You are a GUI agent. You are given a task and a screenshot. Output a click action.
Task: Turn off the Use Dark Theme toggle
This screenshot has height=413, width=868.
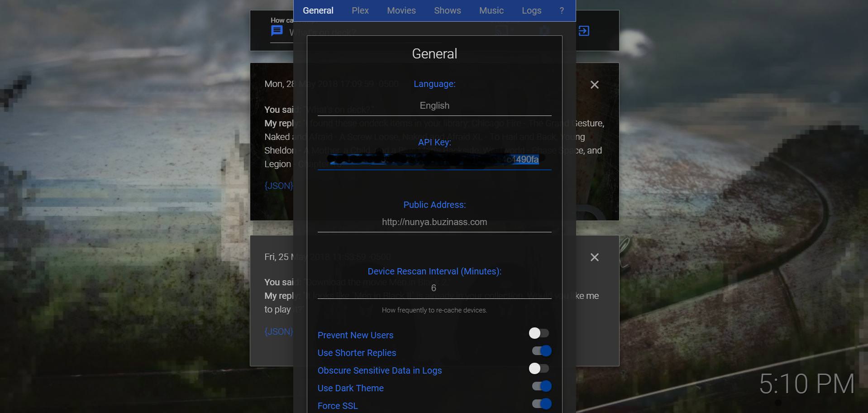pyautogui.click(x=542, y=386)
